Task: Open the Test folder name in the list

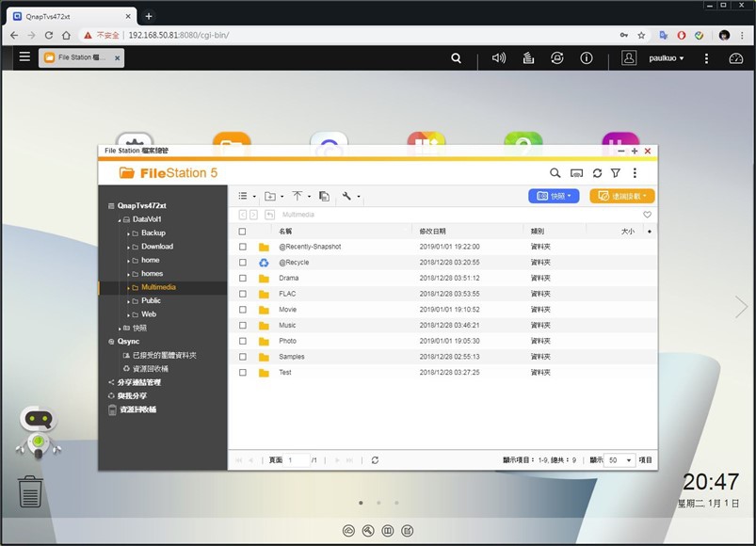Action: click(x=285, y=373)
